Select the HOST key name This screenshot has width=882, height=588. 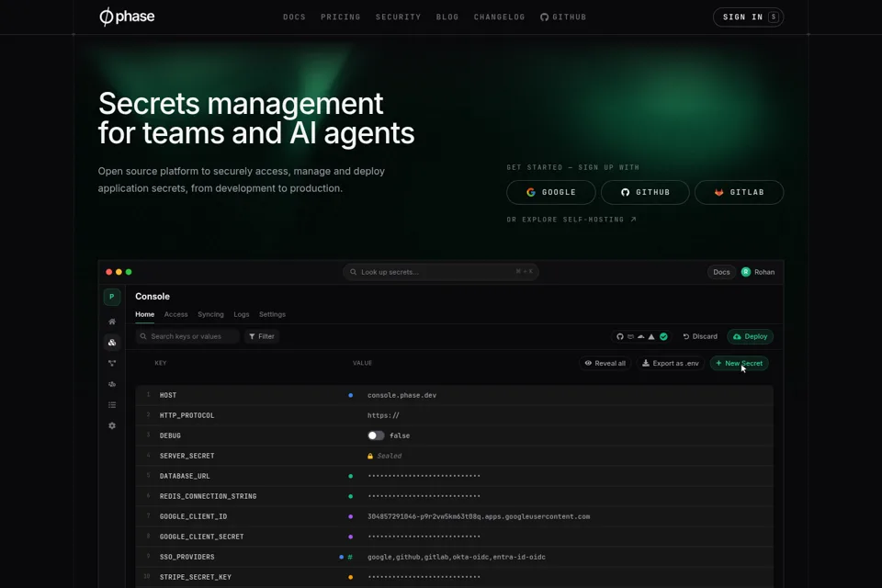(167, 395)
